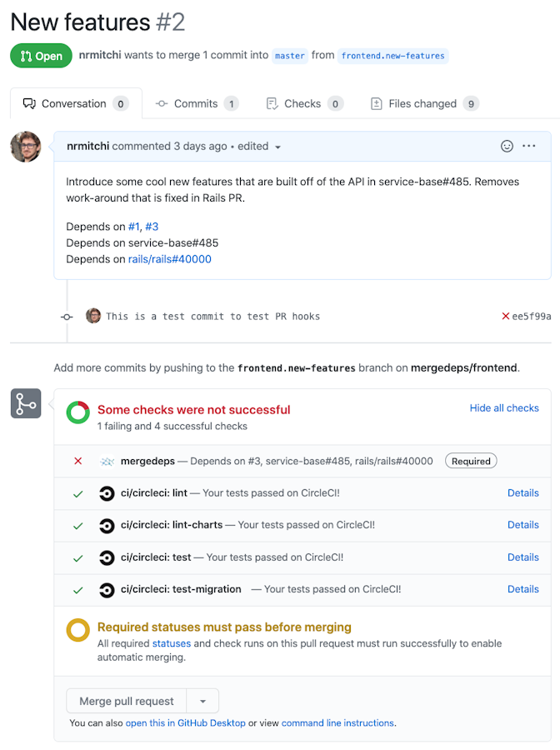560x750 pixels.
Task: Click the emoji reaction smiley icon
Action: (x=507, y=146)
